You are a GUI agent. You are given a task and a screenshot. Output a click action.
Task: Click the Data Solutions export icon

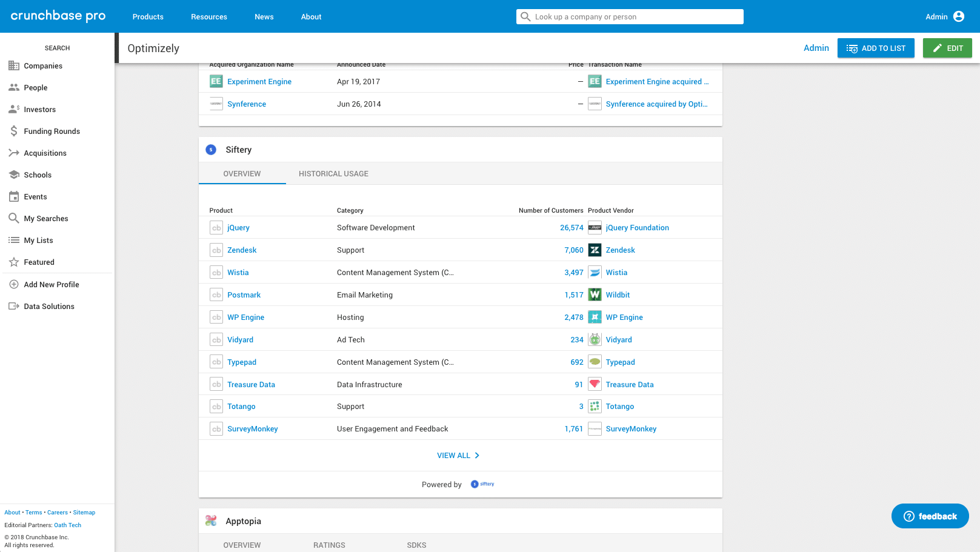click(13, 306)
